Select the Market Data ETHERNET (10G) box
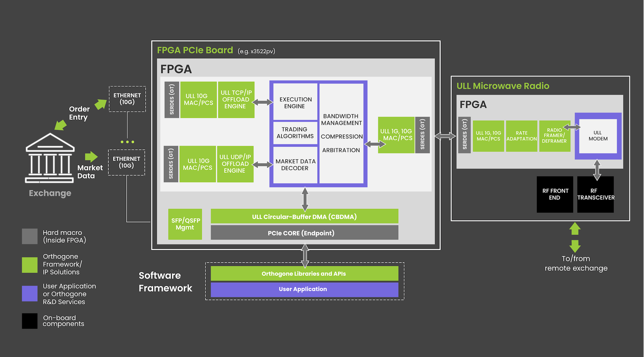Screen dimensions: 644x357 [x=127, y=162]
